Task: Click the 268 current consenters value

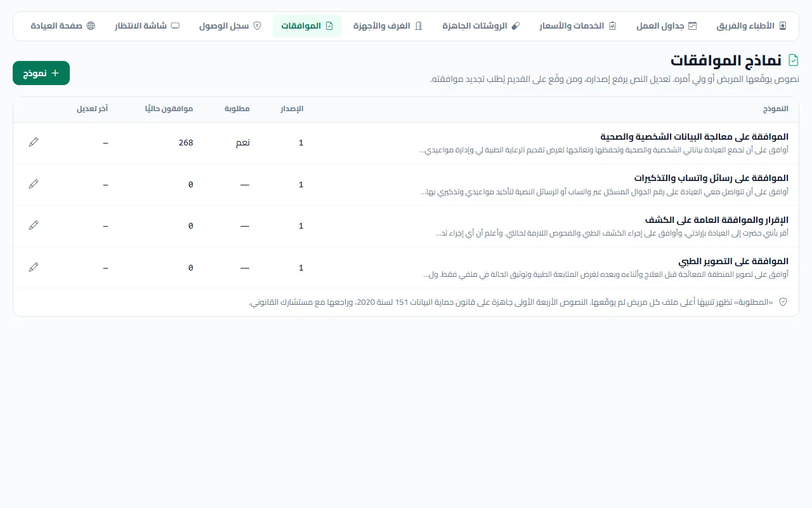Action: (x=186, y=143)
